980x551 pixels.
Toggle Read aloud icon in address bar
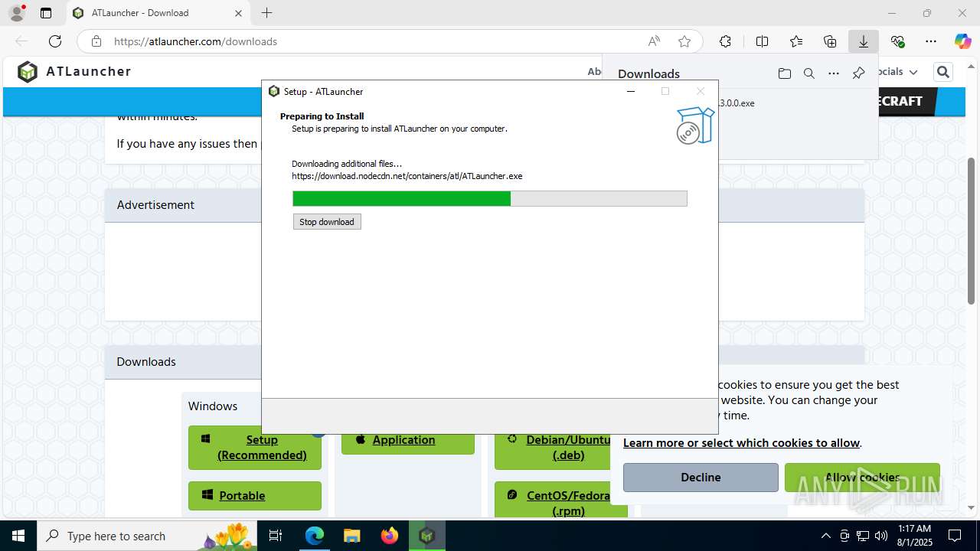654,41
